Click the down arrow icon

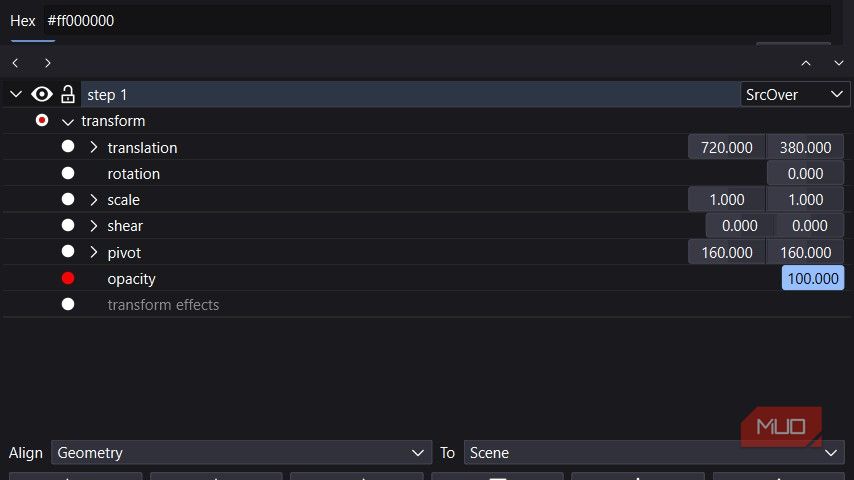839,63
